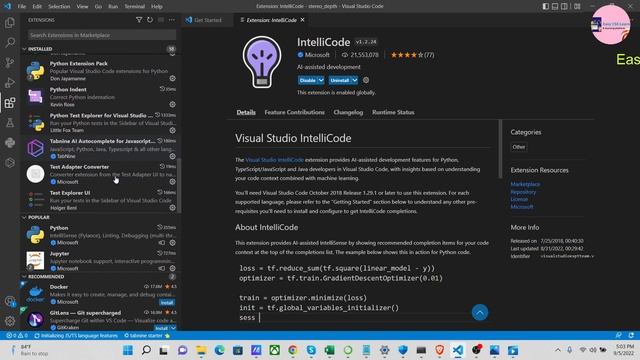640x360 pixels.
Task: Open the License resource link
Action: coord(519,199)
